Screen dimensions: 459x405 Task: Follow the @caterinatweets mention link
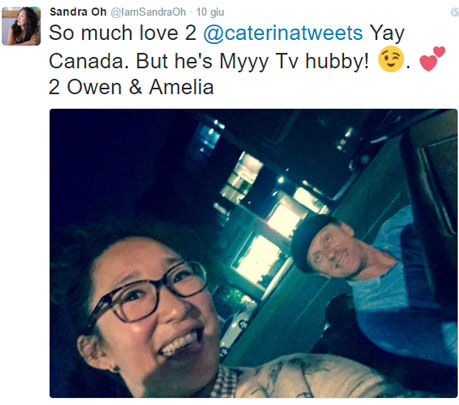[x=283, y=33]
